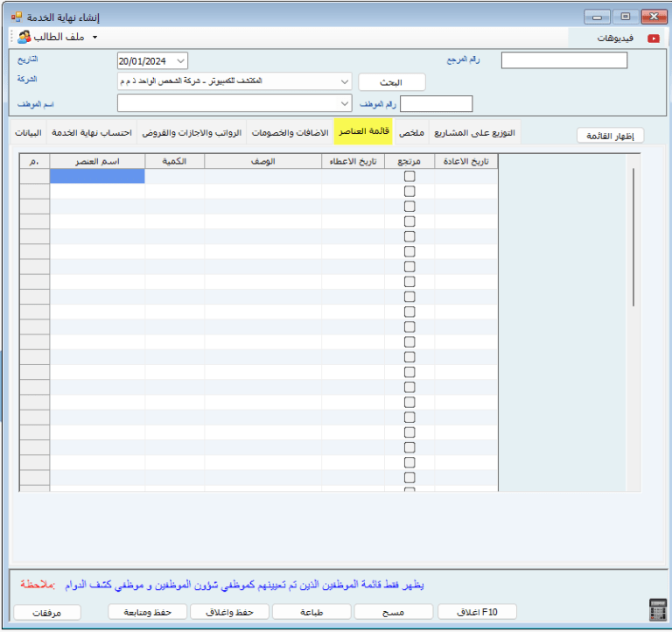Check the returned checkbox in the second row
This screenshot has width=672, height=632.
pyautogui.click(x=409, y=191)
